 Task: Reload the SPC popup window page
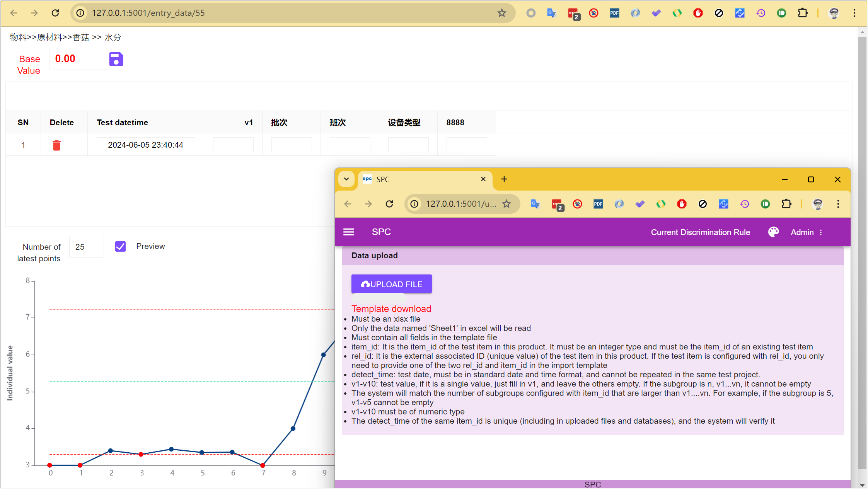click(x=389, y=204)
